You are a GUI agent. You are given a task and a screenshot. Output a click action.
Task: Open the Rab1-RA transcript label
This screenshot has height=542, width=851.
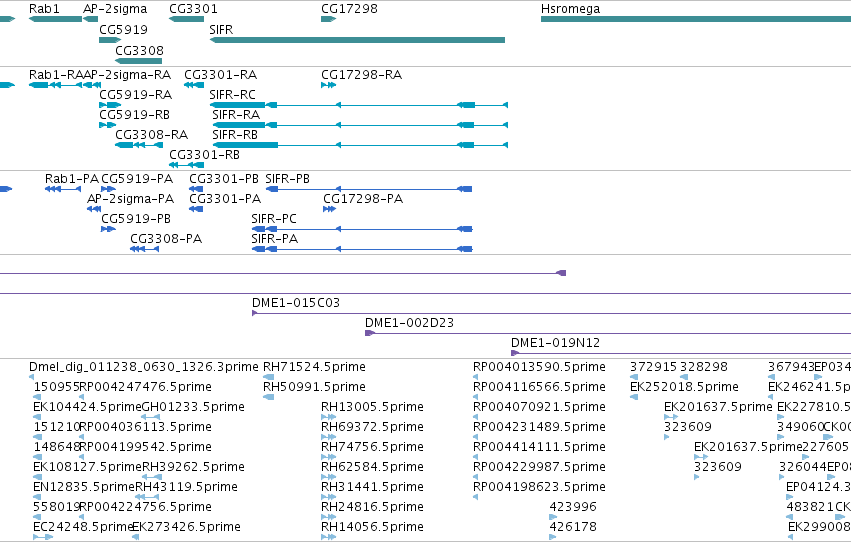click(56, 75)
